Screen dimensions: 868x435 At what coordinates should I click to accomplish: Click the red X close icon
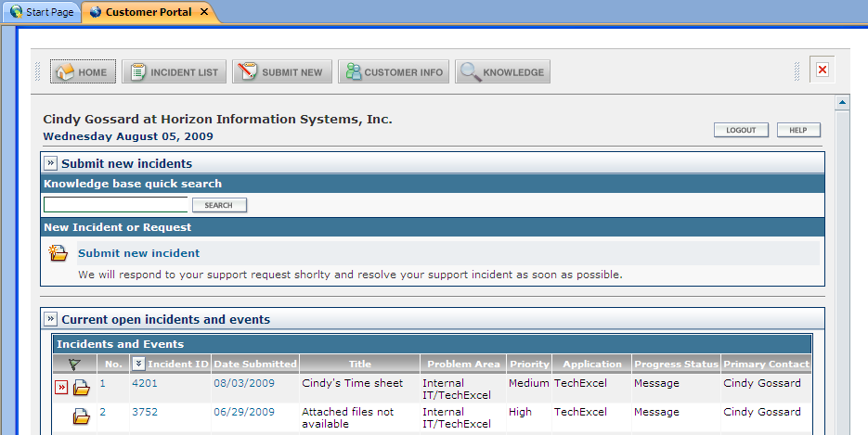[x=822, y=70]
